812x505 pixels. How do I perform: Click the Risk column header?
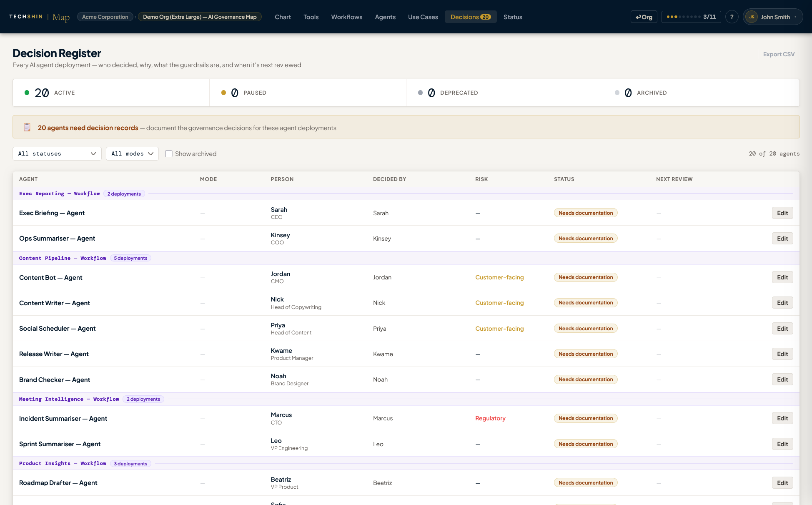(481, 179)
